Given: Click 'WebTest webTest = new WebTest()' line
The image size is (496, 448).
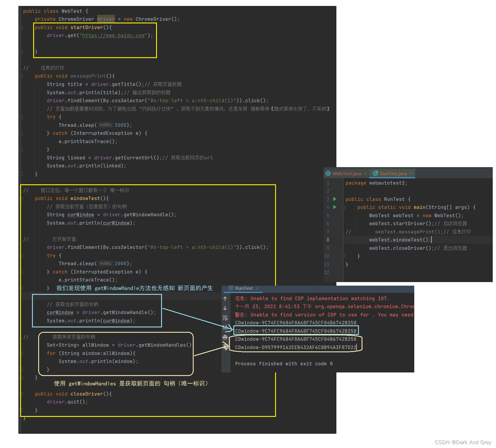Looking at the screenshot, I should click(x=416, y=215).
